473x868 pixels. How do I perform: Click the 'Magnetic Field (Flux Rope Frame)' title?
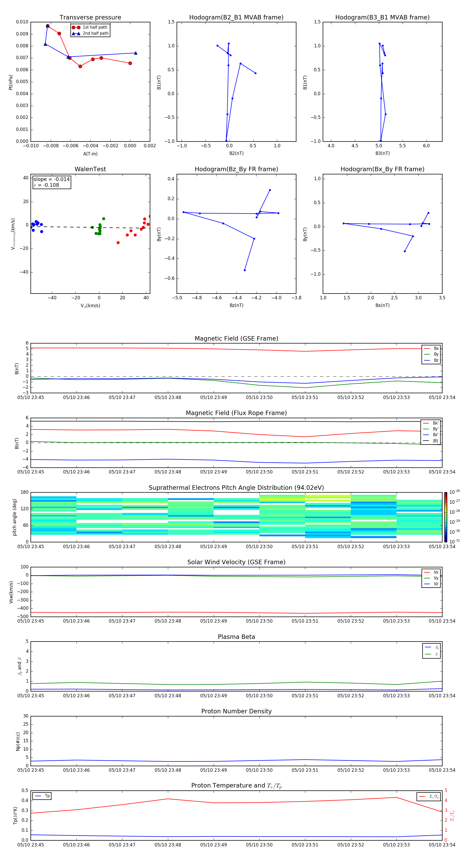coord(236,413)
